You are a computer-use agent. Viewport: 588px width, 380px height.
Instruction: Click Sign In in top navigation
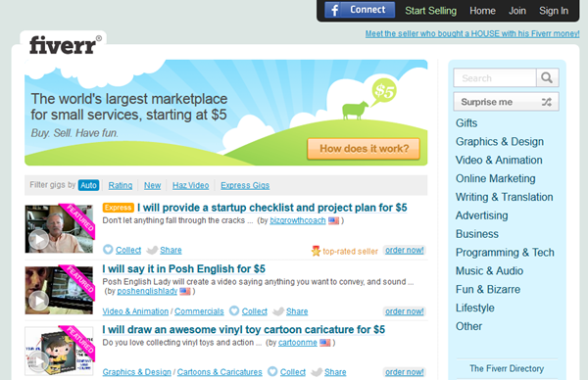click(x=554, y=11)
